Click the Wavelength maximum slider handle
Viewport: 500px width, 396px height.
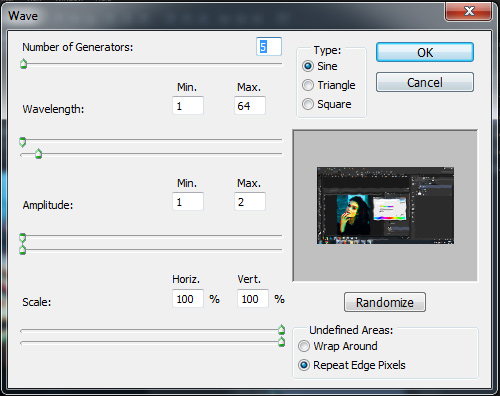(x=39, y=154)
